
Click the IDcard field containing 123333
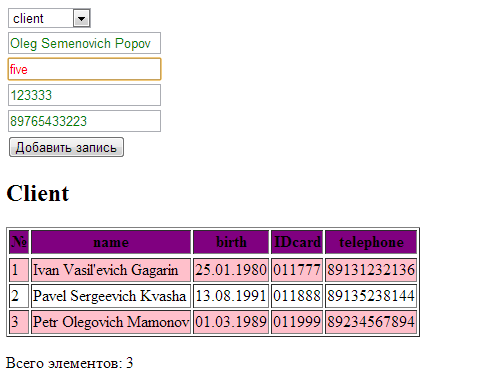point(84,95)
